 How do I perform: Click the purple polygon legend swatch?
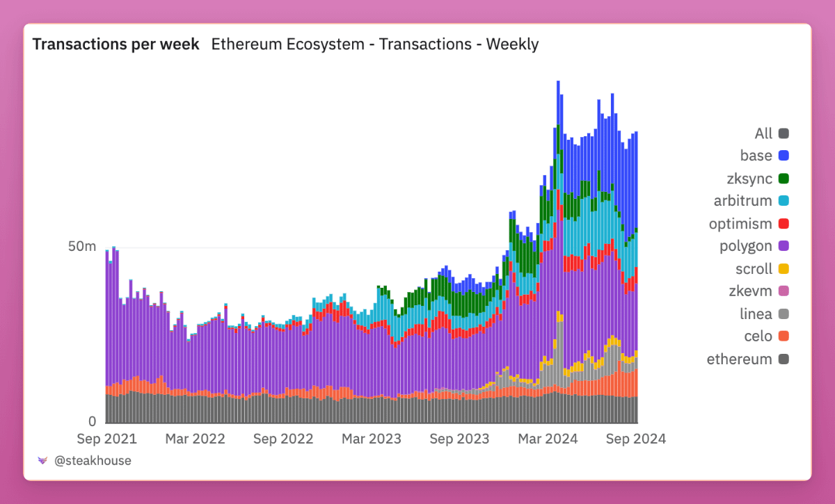[784, 246]
